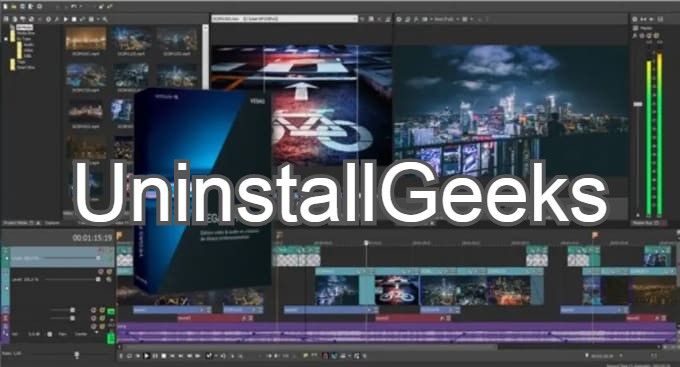Click the Stop button in transport bar
This screenshot has width=680, height=367.
pyautogui.click(x=163, y=356)
